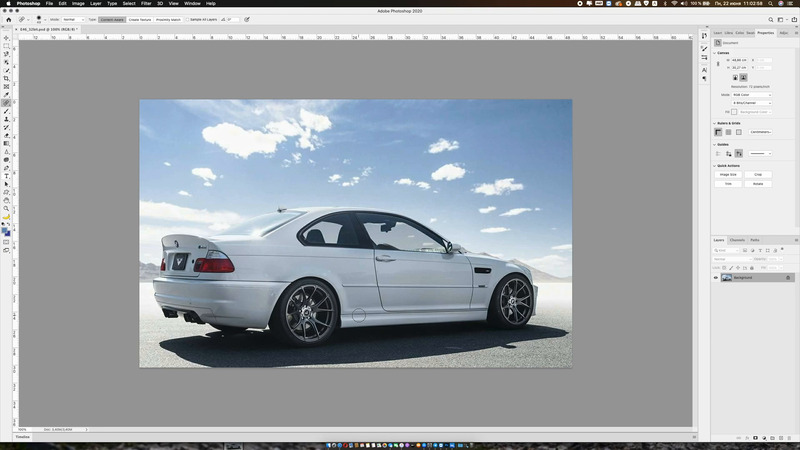Enable Sample All Layers checkbox
Image resolution: width=800 pixels, height=450 pixels.
188,19
